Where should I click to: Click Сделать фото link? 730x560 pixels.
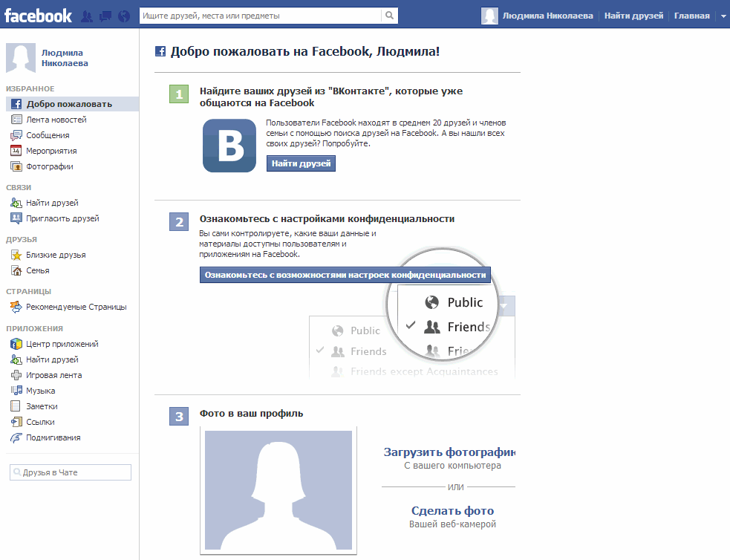[452, 511]
